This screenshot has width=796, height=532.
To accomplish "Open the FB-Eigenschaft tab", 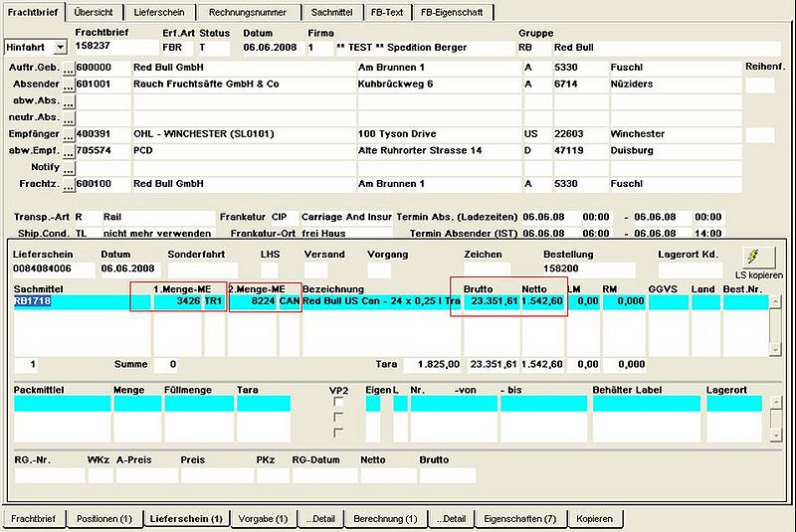I will click(x=452, y=12).
